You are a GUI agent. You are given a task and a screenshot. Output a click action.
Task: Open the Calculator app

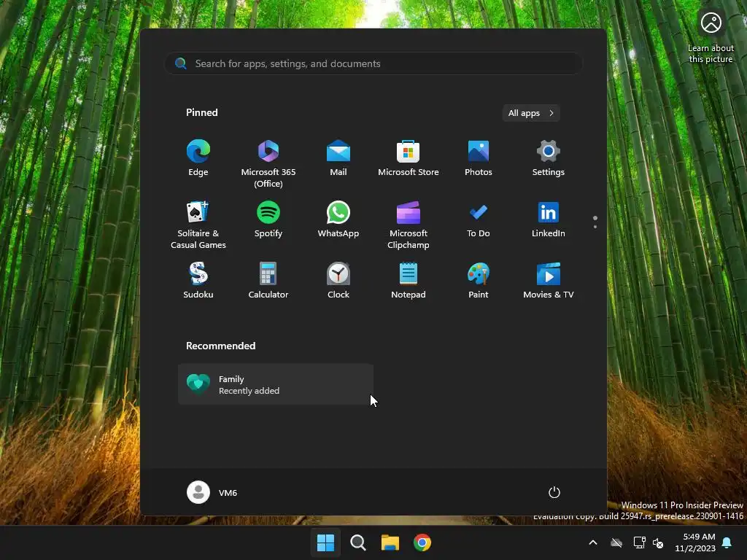point(268,281)
